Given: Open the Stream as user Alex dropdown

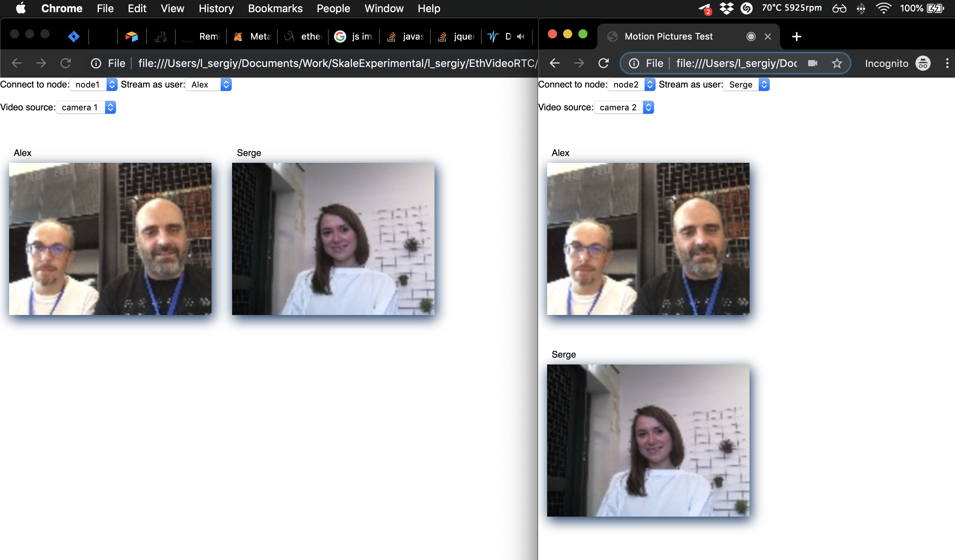Looking at the screenshot, I should [209, 84].
